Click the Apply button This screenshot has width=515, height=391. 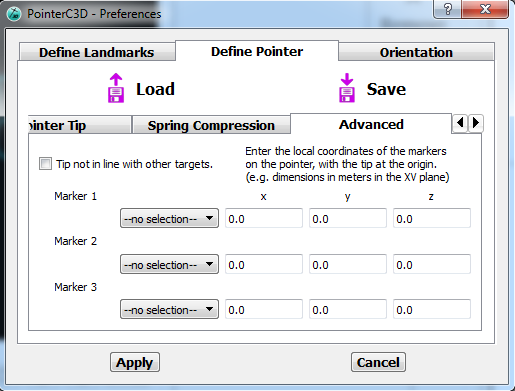point(135,362)
